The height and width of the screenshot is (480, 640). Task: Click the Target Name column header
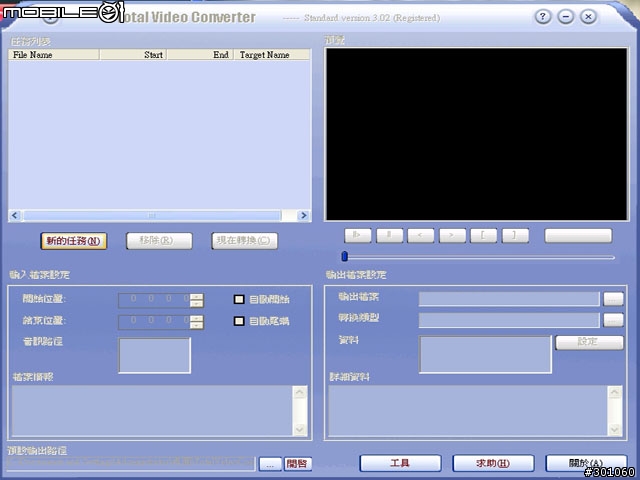coord(272,55)
